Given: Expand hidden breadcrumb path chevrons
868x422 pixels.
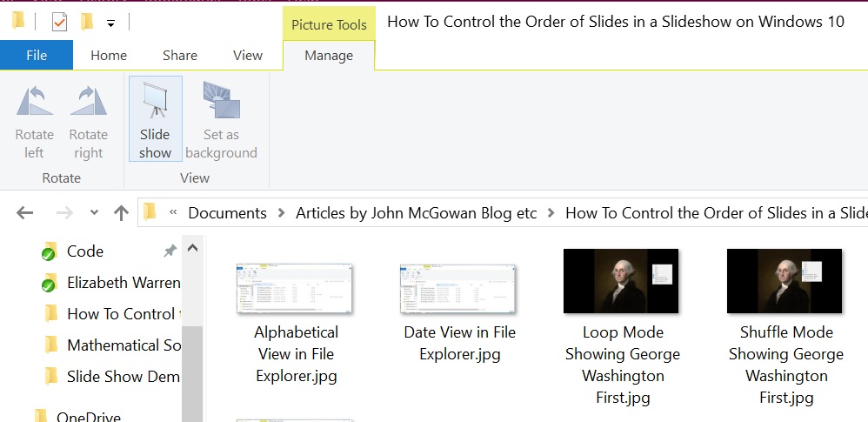Looking at the screenshot, I should point(173,212).
